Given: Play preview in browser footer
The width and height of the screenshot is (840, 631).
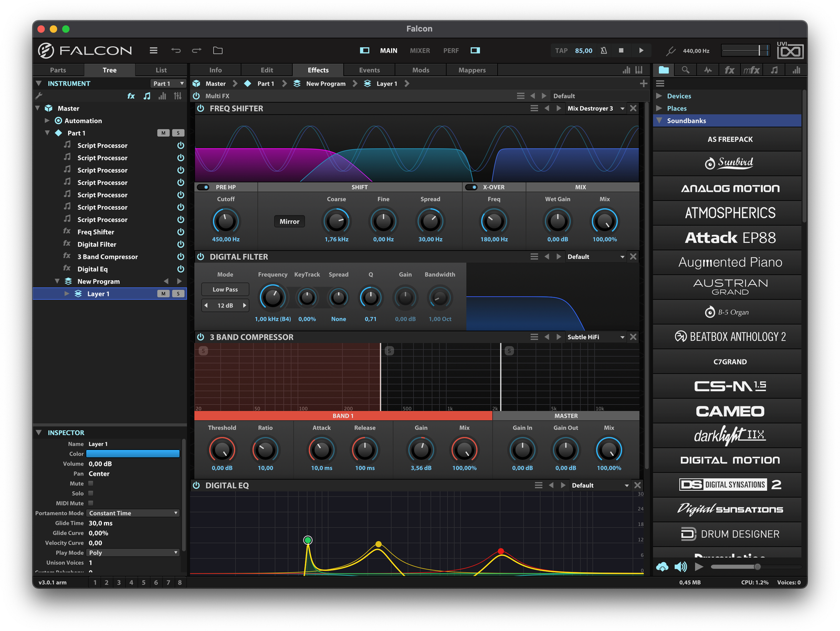Looking at the screenshot, I should (x=699, y=566).
